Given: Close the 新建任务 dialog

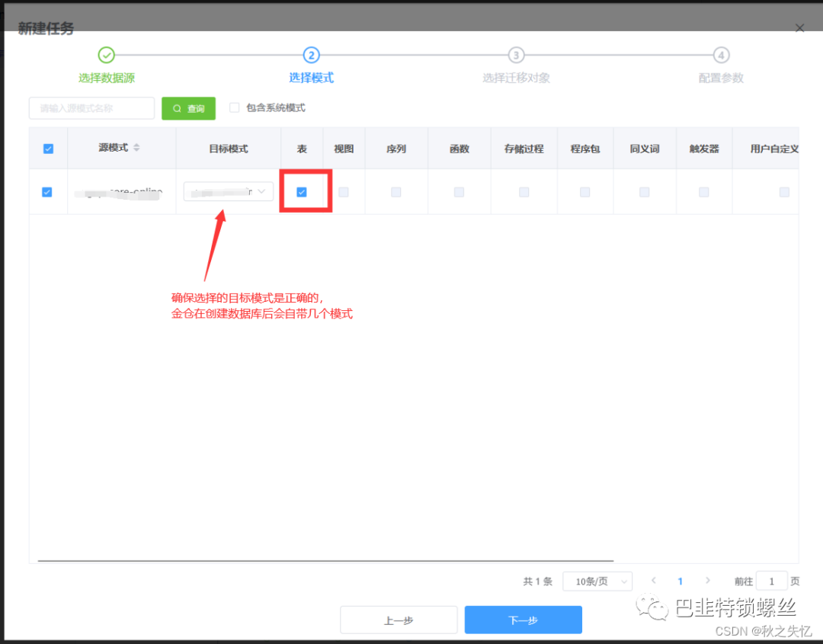Looking at the screenshot, I should click(x=799, y=28).
